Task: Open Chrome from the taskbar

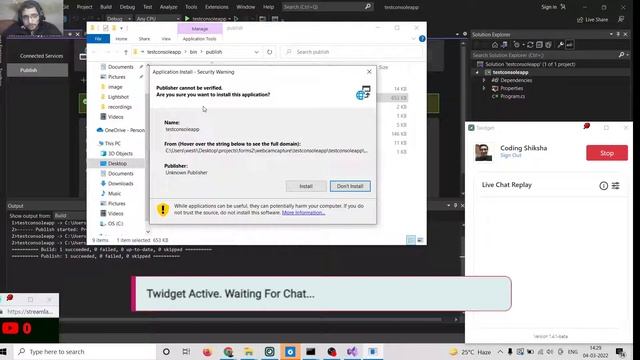Action: [228, 352]
